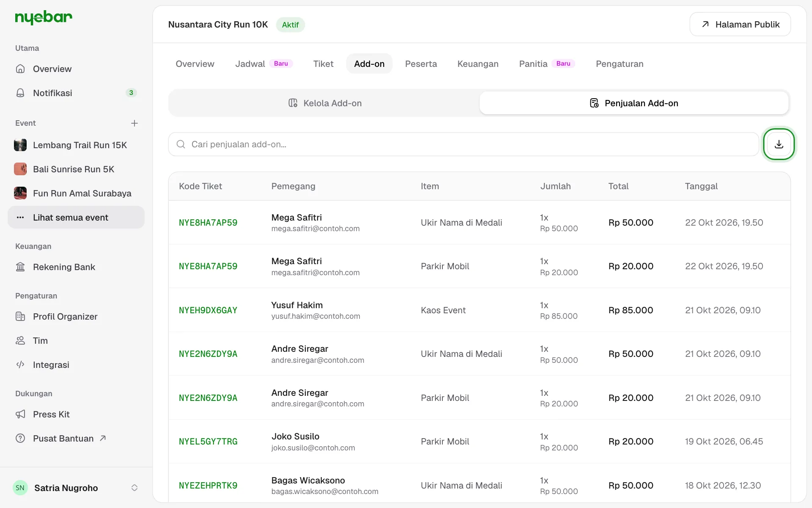Click the Pusat Bantuan question mark icon

point(20,438)
